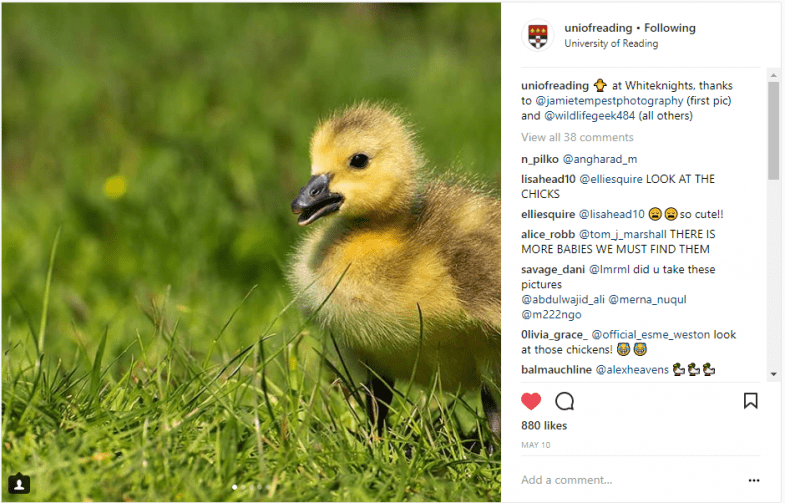The height and width of the screenshot is (503, 785).
Task: Open the @official_esme_weston mention
Action: tap(650, 334)
